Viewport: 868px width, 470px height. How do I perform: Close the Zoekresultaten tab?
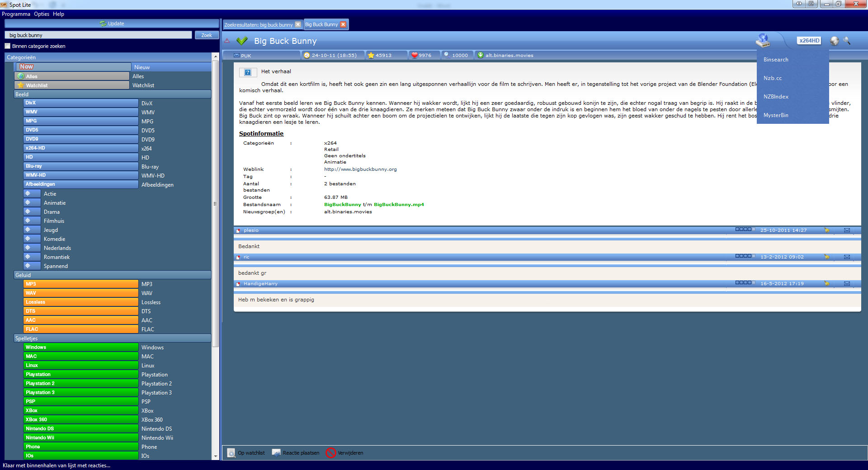(x=298, y=24)
